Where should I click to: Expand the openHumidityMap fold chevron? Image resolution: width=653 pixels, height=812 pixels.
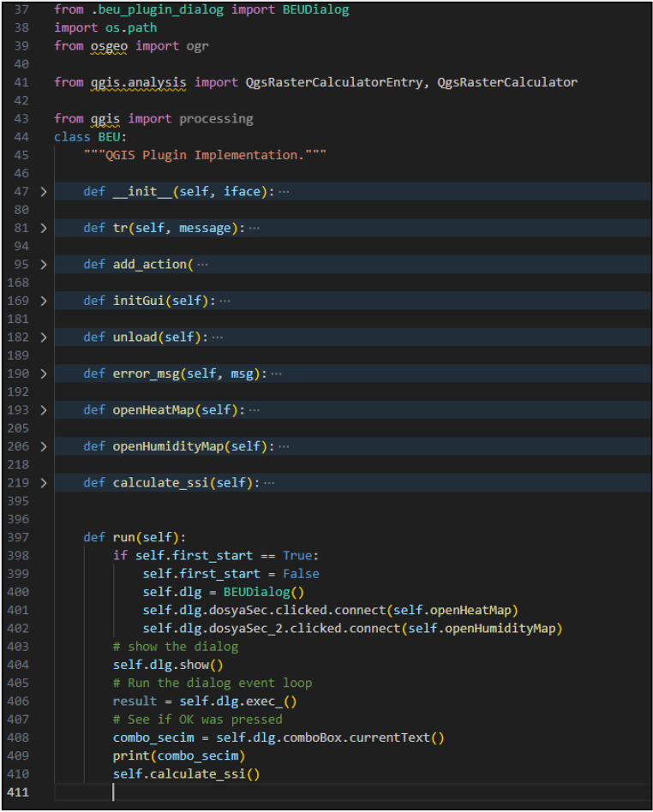coord(44,446)
